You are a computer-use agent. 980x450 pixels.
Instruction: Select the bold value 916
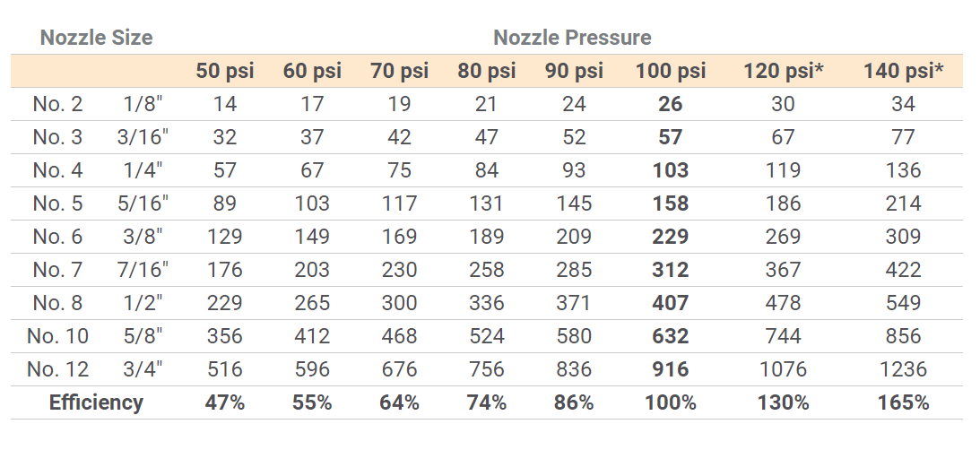(670, 369)
